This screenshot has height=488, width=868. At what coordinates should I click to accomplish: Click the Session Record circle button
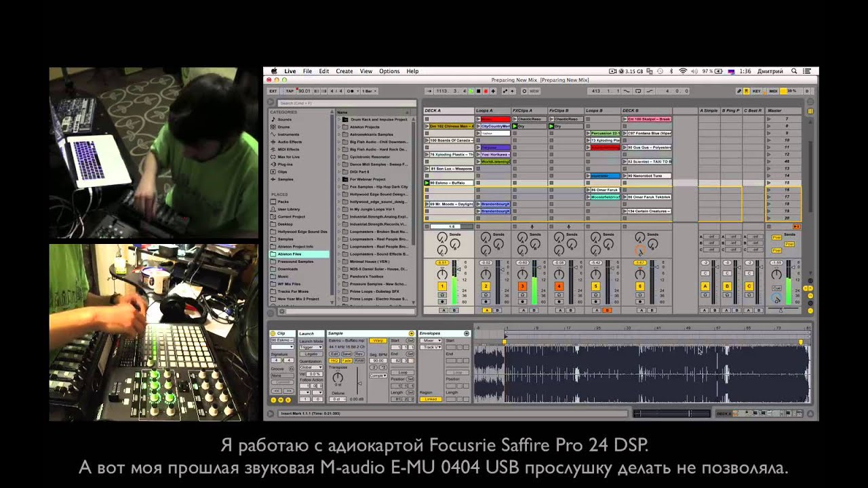click(524, 90)
